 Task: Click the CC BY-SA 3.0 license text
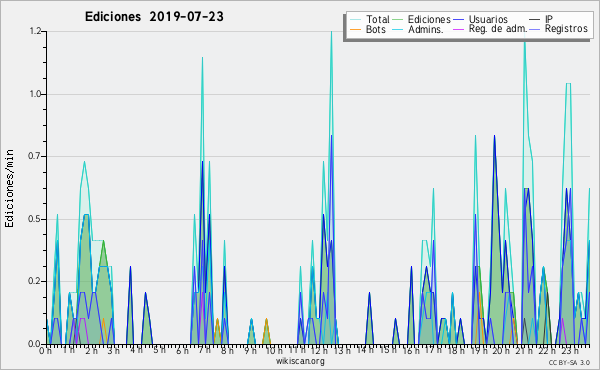click(569, 362)
